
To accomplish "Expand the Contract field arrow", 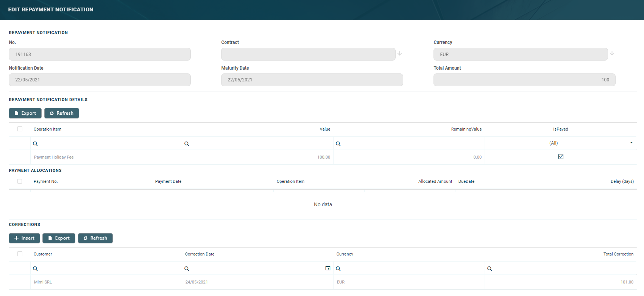I will [x=399, y=54].
